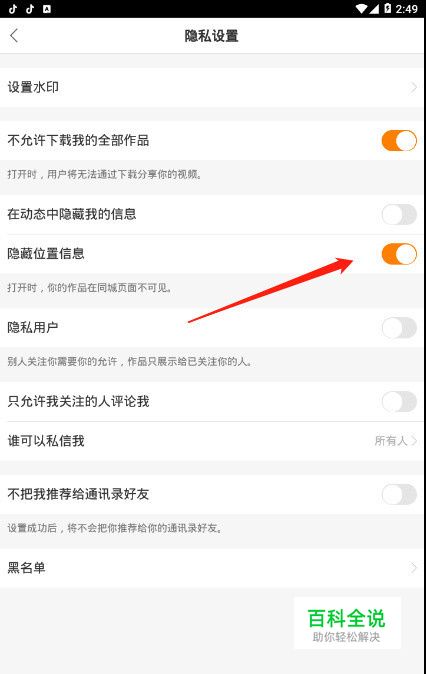Expand 黑名单 chevron arrow
Image resolution: width=426 pixels, height=674 pixels.
(414, 568)
